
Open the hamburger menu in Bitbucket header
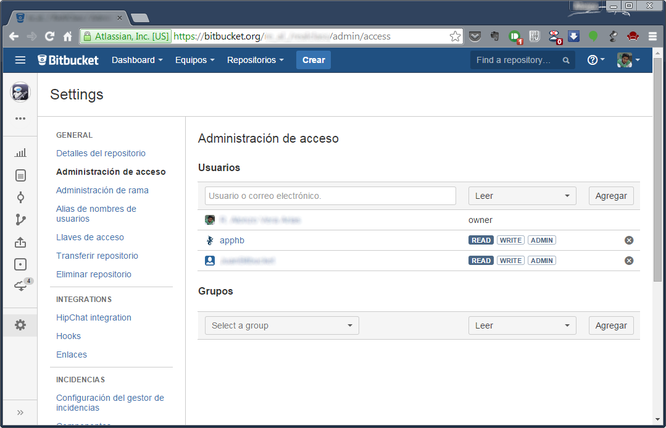pos(20,60)
